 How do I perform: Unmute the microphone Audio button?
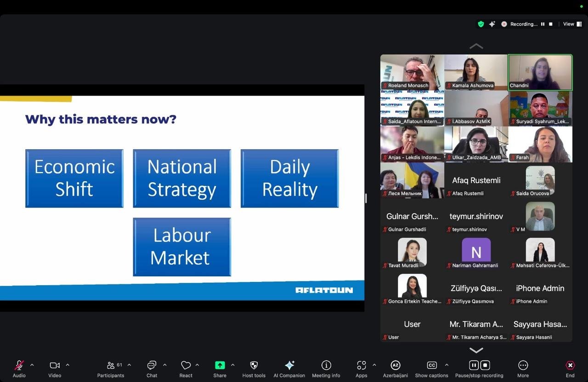tap(19, 365)
